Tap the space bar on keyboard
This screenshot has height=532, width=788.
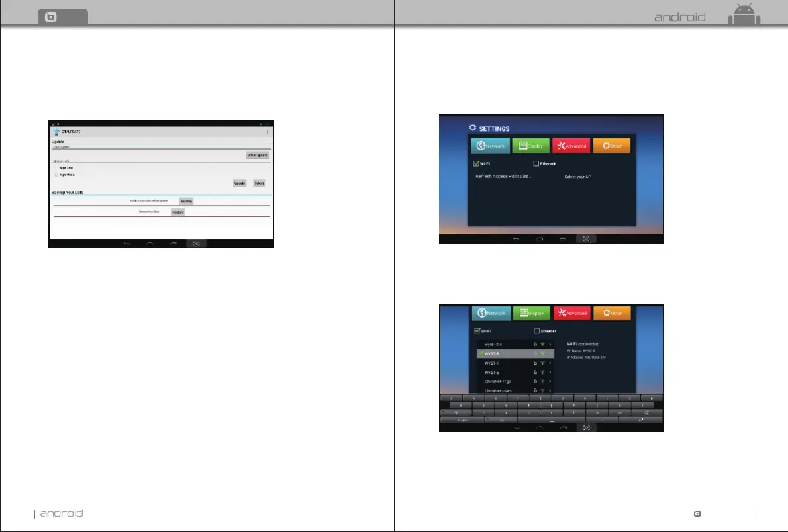[552, 420]
